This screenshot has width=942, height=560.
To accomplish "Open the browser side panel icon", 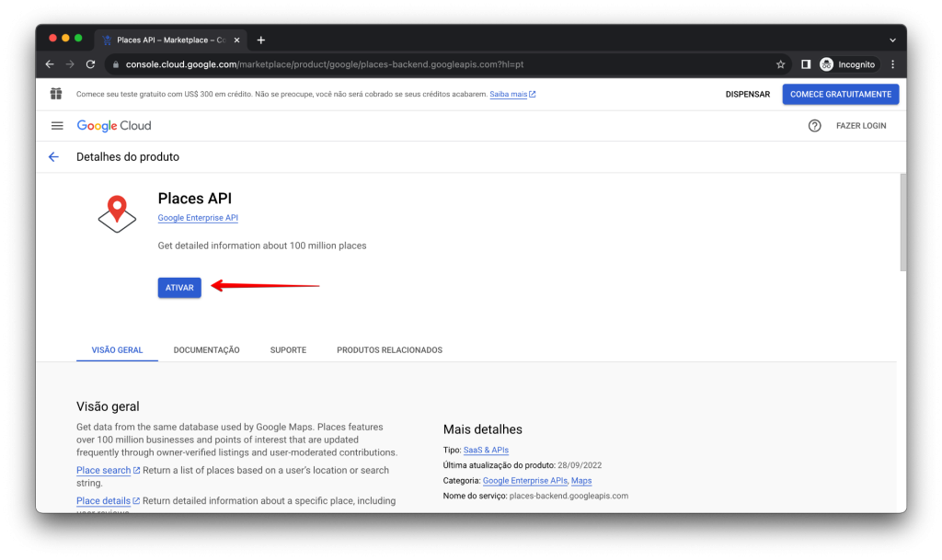I will coord(806,64).
